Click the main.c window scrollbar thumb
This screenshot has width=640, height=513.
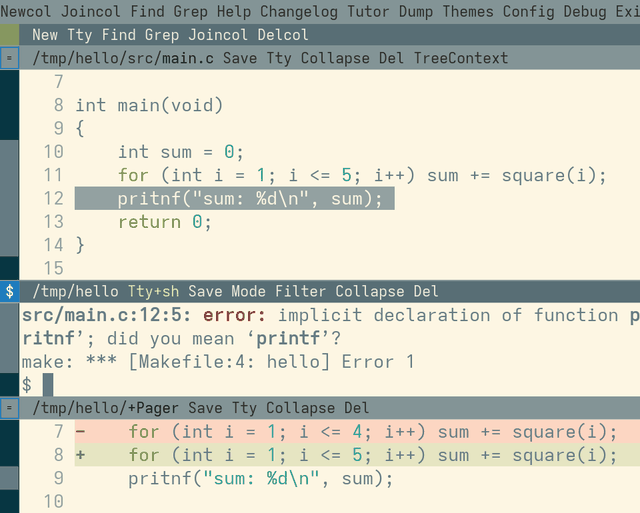(x=9, y=198)
